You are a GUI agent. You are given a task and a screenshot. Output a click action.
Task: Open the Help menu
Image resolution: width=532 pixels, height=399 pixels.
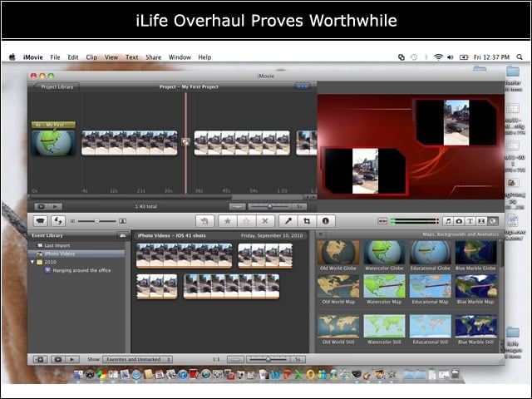[204, 57]
